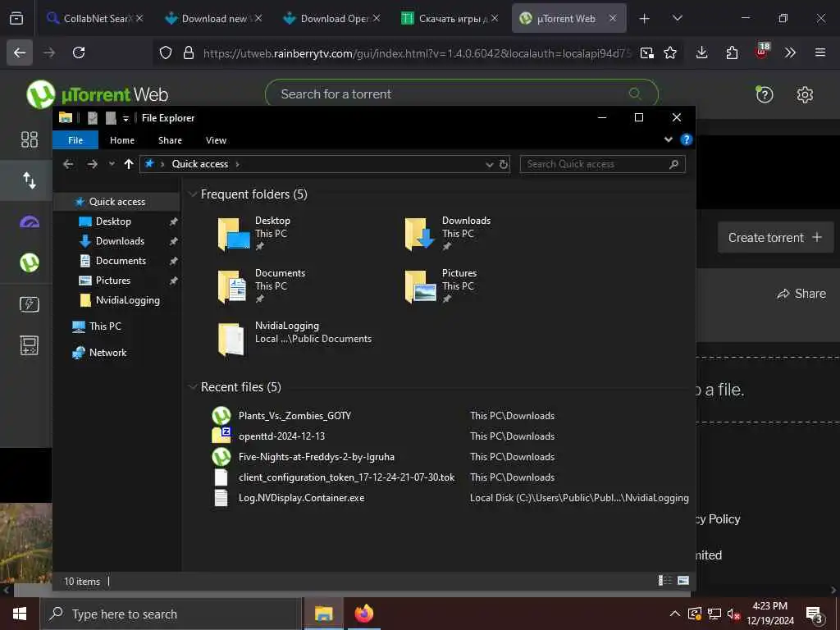Screen dimensions: 840x630
Task: Go back using the browser back arrow
Action: click(20, 52)
